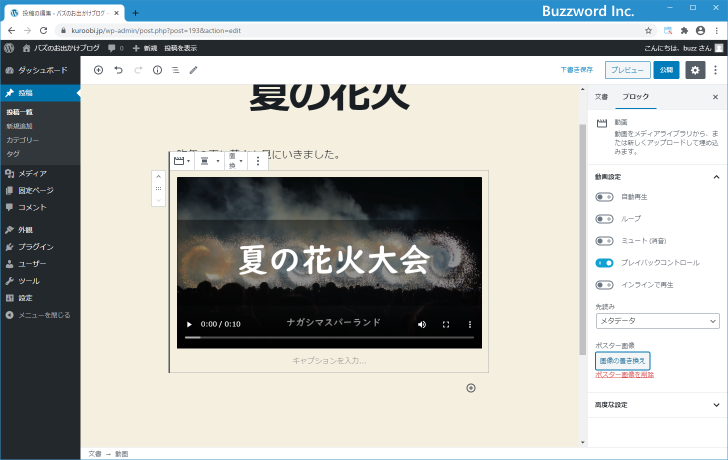
Task: Add a new block below the video
Action: (x=471, y=388)
